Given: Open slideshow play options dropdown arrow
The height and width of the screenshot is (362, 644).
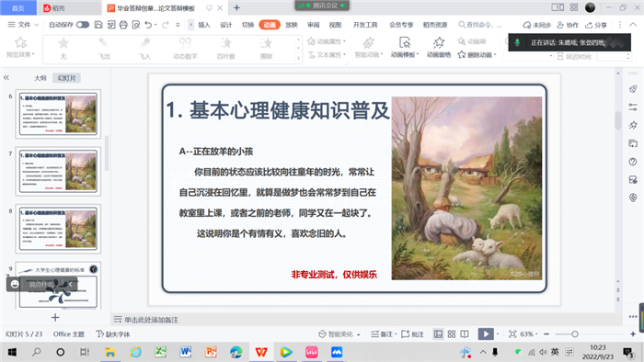Looking at the screenshot, I should click(498, 334).
